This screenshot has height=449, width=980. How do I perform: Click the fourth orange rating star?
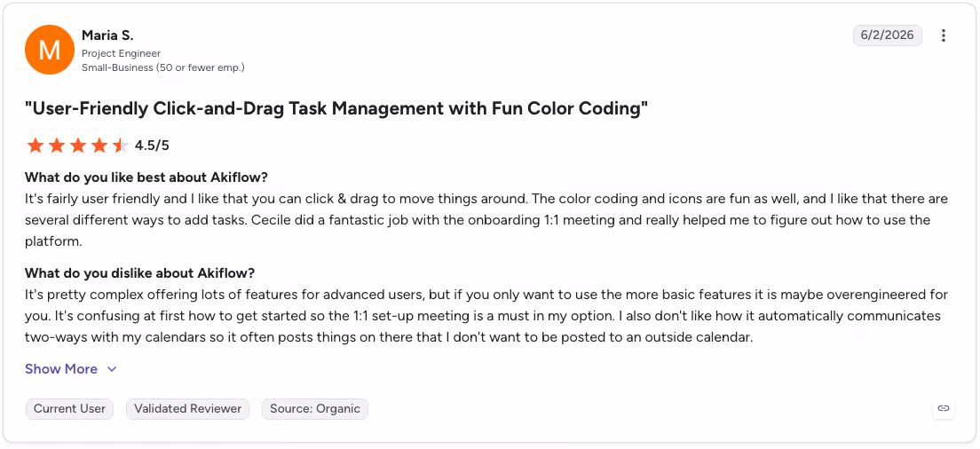99,146
